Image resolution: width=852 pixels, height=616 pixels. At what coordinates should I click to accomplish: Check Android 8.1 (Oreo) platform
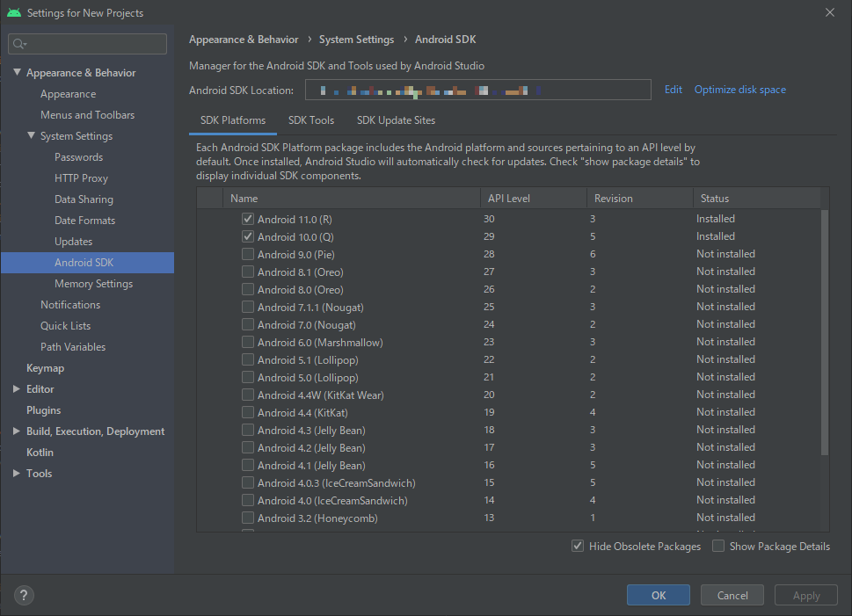pos(248,272)
